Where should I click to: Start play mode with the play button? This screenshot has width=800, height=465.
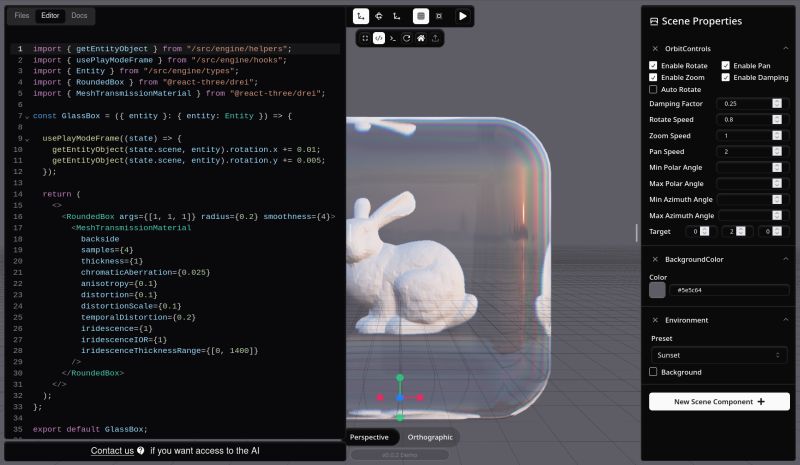462,16
